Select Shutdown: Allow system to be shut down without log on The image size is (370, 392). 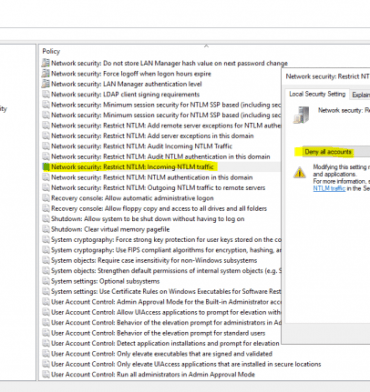point(148,219)
